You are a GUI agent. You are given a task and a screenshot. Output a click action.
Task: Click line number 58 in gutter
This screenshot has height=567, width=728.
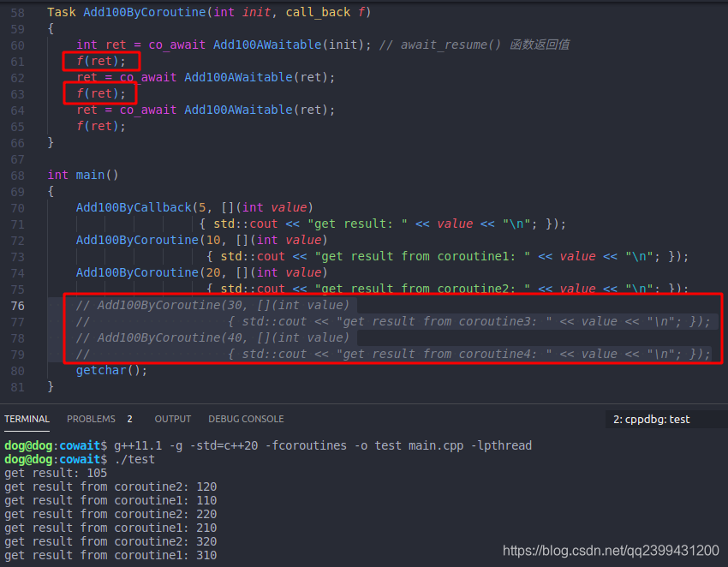click(x=18, y=13)
